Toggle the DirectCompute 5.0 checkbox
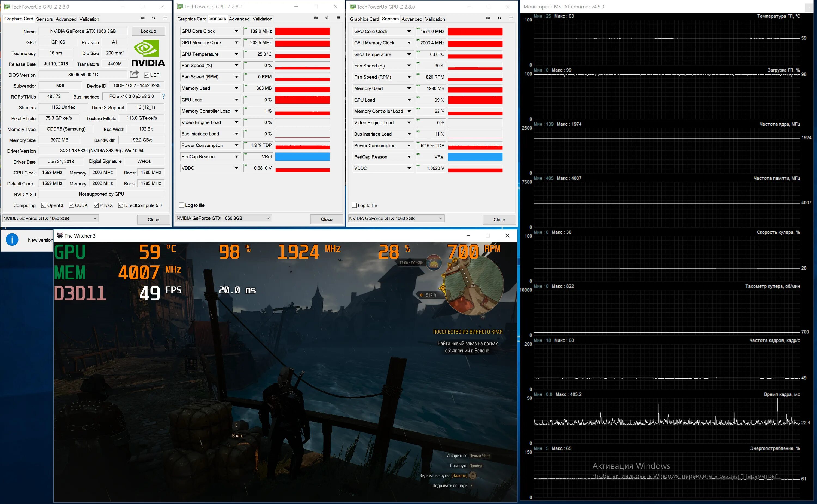Viewport: 817px width, 504px height. pyautogui.click(x=121, y=205)
